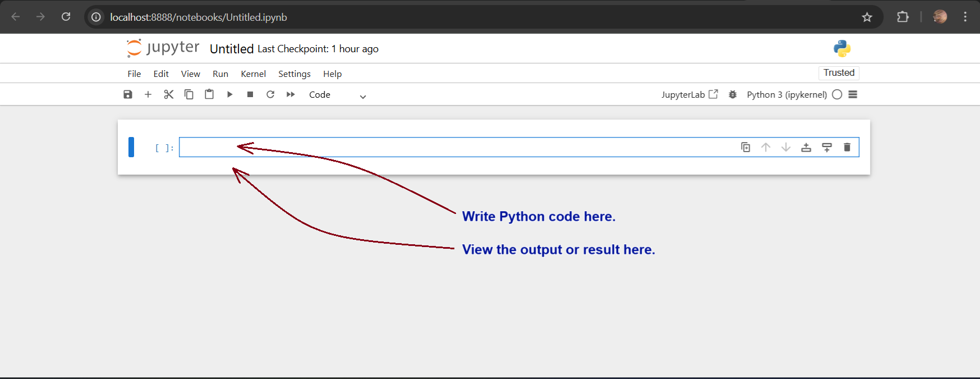980x379 pixels.
Task: Open the Code cell type dropdown
Action: [337, 95]
